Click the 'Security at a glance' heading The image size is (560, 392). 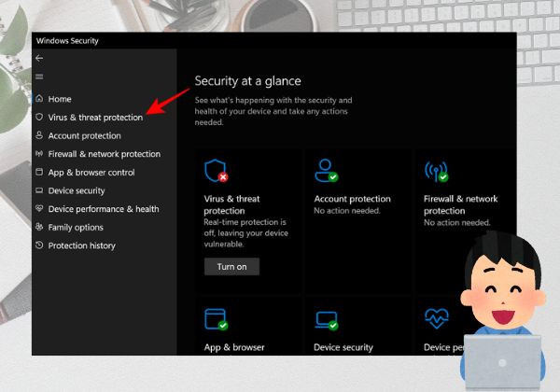tap(248, 81)
